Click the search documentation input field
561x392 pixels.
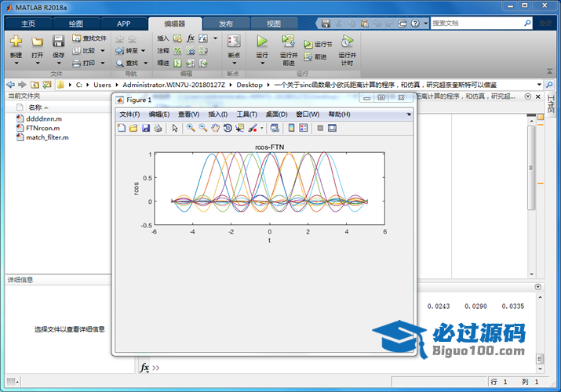point(476,24)
